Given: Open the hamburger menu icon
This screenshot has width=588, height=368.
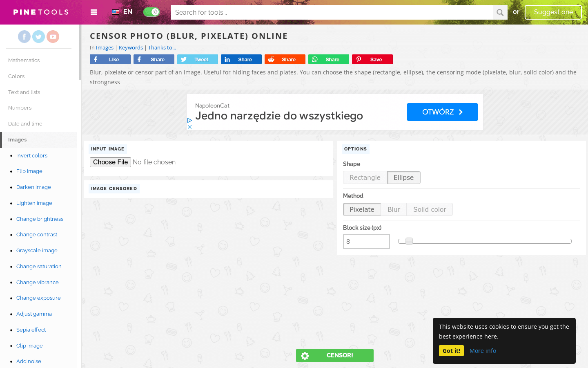Looking at the screenshot, I should coord(94,12).
